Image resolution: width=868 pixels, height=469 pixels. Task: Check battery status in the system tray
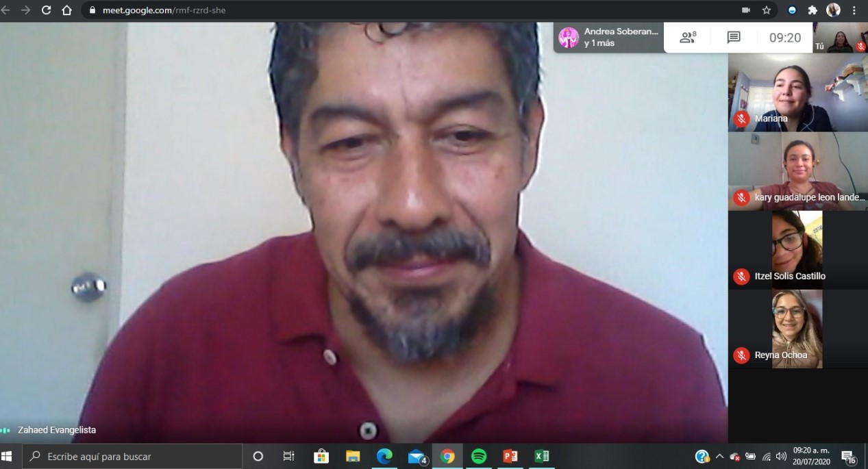point(751,457)
